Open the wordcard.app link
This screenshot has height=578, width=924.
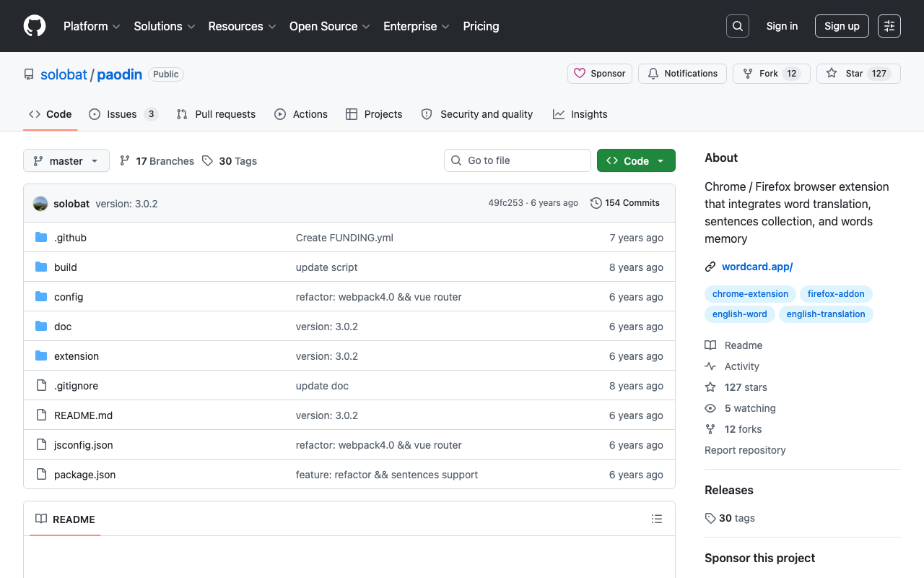[x=757, y=267]
